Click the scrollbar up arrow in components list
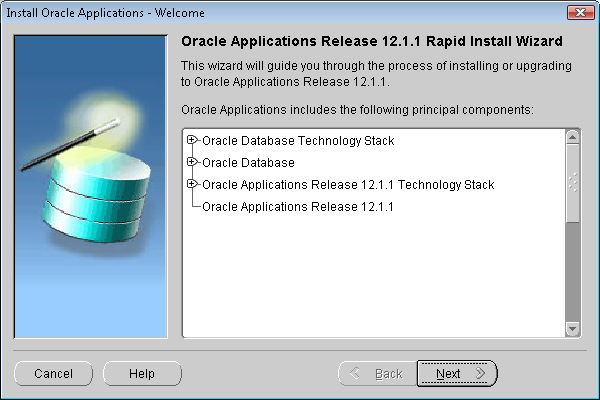The width and height of the screenshot is (600, 400). pos(572,137)
